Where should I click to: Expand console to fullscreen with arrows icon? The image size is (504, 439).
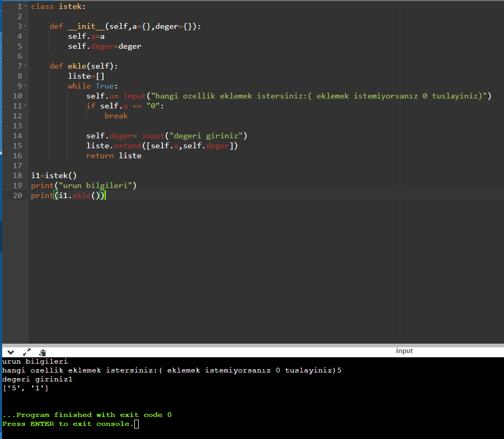point(27,352)
